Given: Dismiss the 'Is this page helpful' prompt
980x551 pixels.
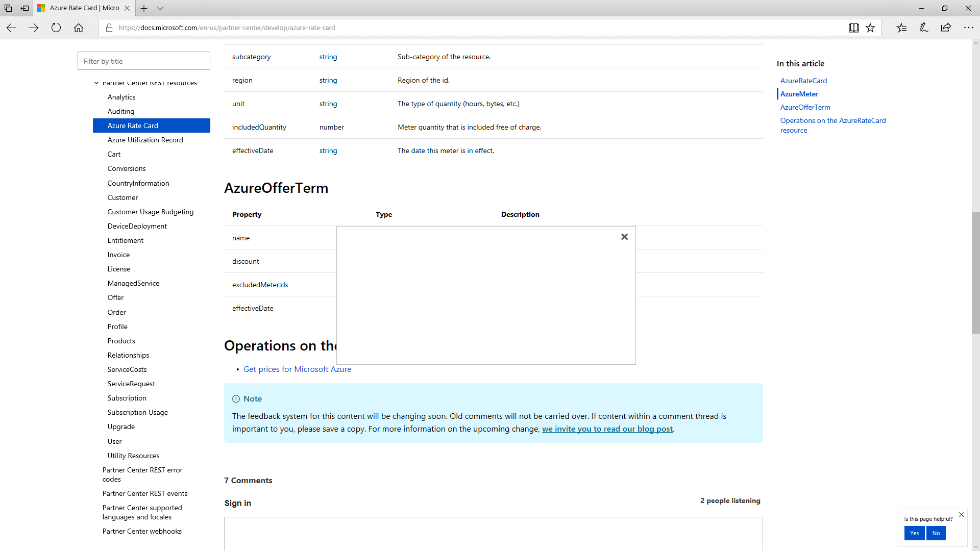Looking at the screenshot, I should tap(962, 514).
